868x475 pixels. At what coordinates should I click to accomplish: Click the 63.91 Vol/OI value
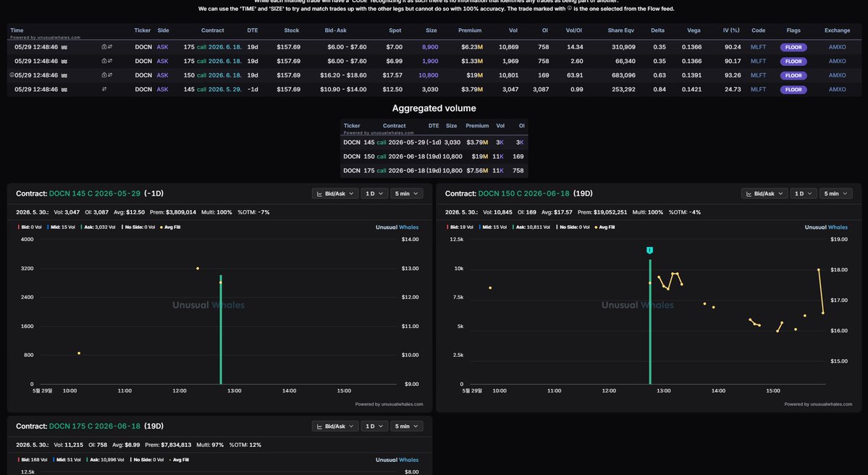[573, 75]
